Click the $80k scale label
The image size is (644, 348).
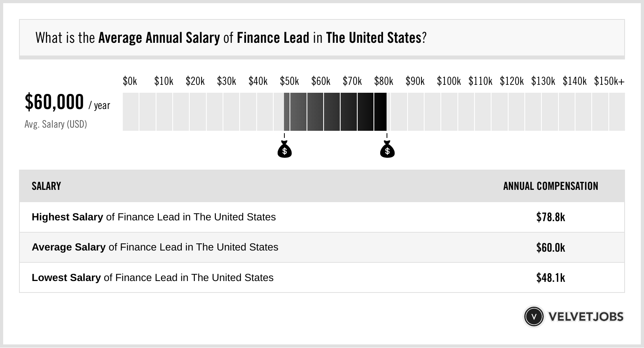pos(383,81)
